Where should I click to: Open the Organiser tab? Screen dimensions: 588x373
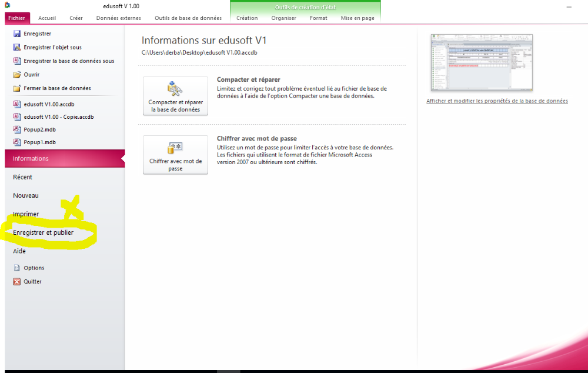coord(283,18)
